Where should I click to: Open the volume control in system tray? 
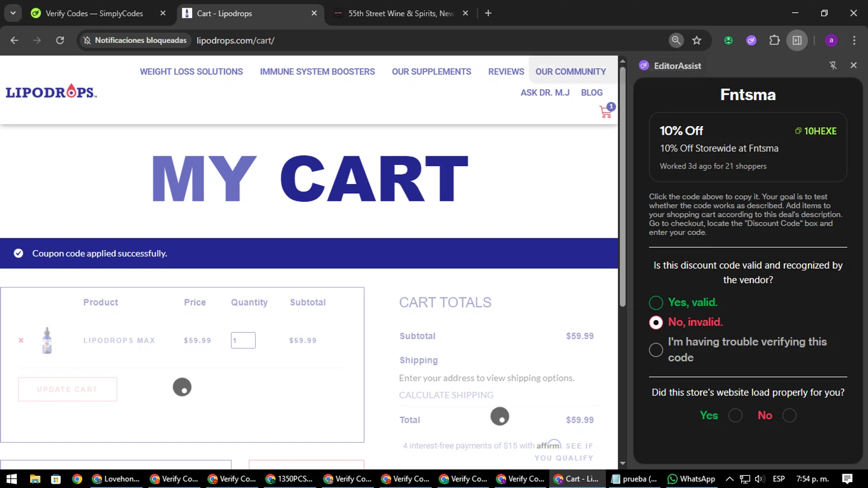759,479
